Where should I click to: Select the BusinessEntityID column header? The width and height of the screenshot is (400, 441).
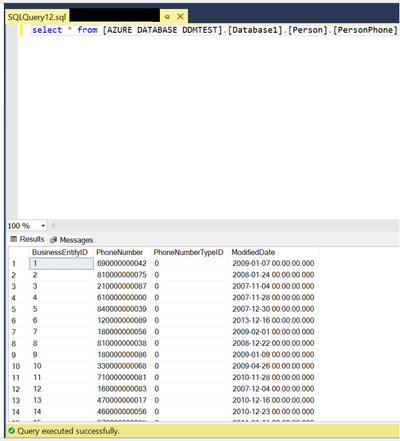click(x=60, y=252)
